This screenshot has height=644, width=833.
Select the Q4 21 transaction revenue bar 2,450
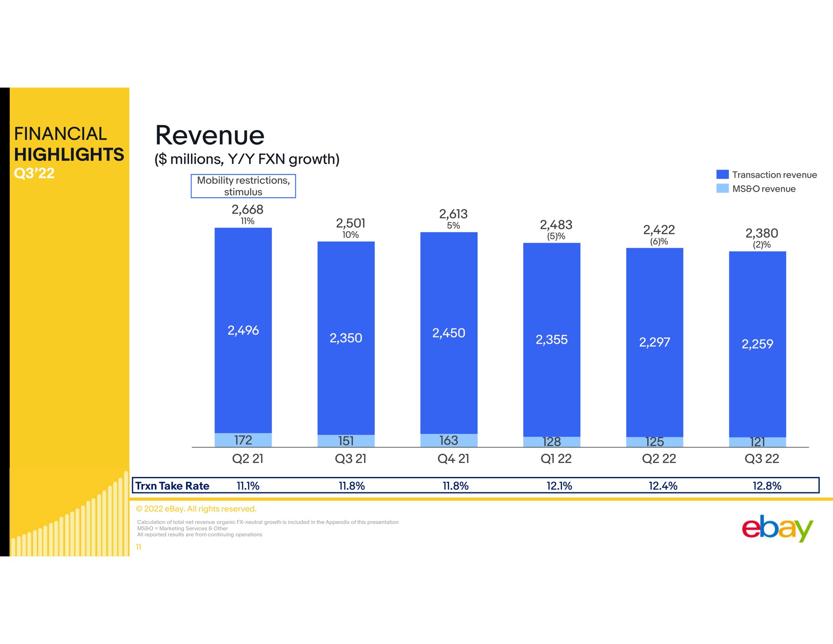[449, 333]
